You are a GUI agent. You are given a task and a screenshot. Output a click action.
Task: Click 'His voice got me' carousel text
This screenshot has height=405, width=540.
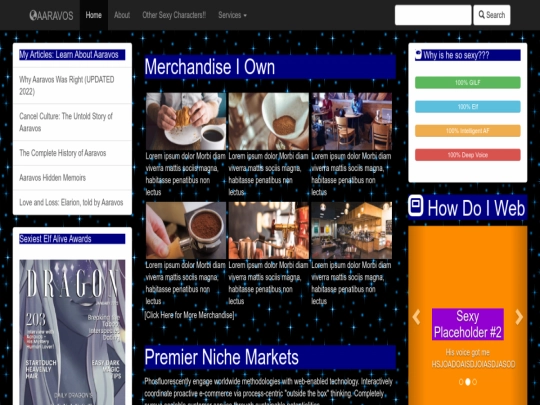[x=468, y=352]
